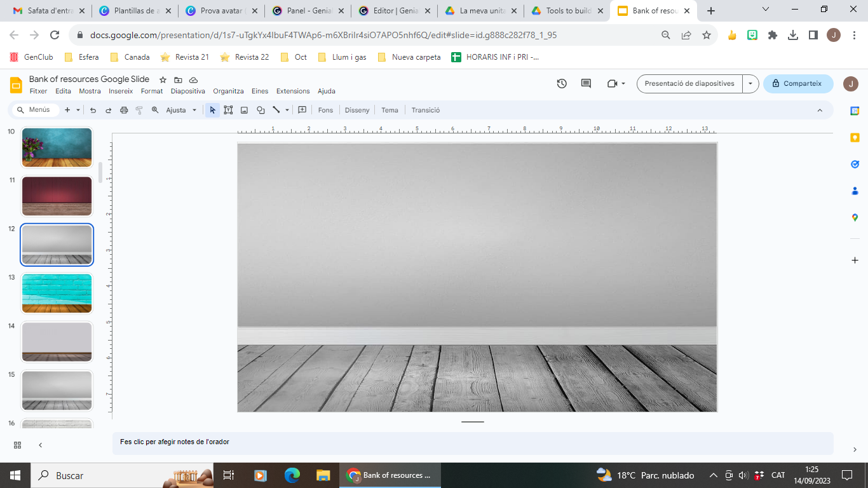This screenshot has height=488, width=868.
Task: Open Google Tasks from the side panel
Action: click(855, 164)
